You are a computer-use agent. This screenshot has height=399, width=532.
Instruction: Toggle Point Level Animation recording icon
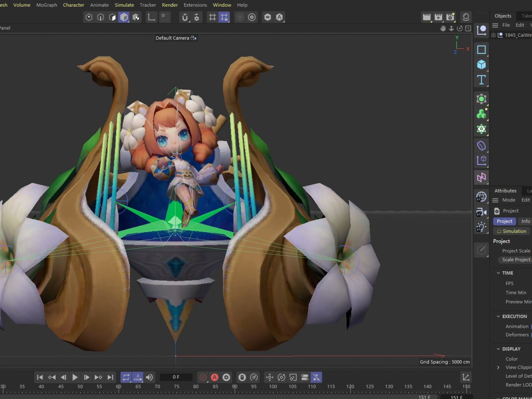316,377
